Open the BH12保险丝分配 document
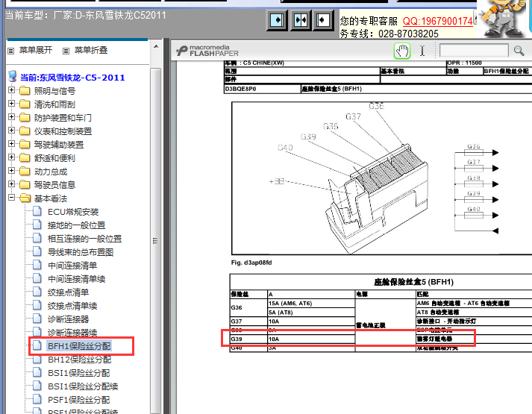Image resolution: width=532 pixels, height=414 pixels. [79, 360]
